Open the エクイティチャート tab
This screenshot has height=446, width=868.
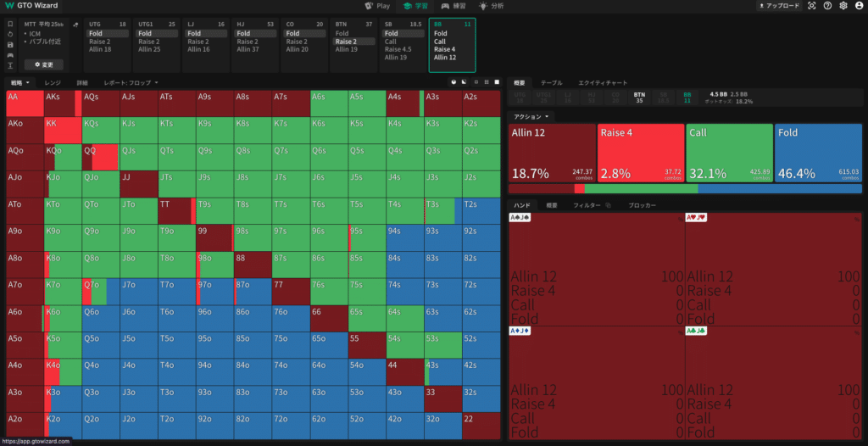pos(603,82)
